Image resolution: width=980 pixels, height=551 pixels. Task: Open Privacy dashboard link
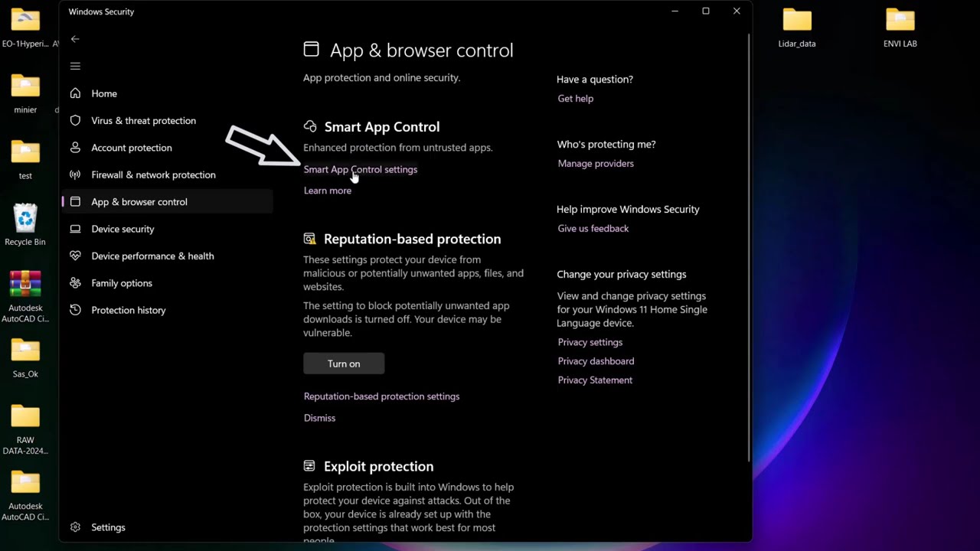[596, 361]
